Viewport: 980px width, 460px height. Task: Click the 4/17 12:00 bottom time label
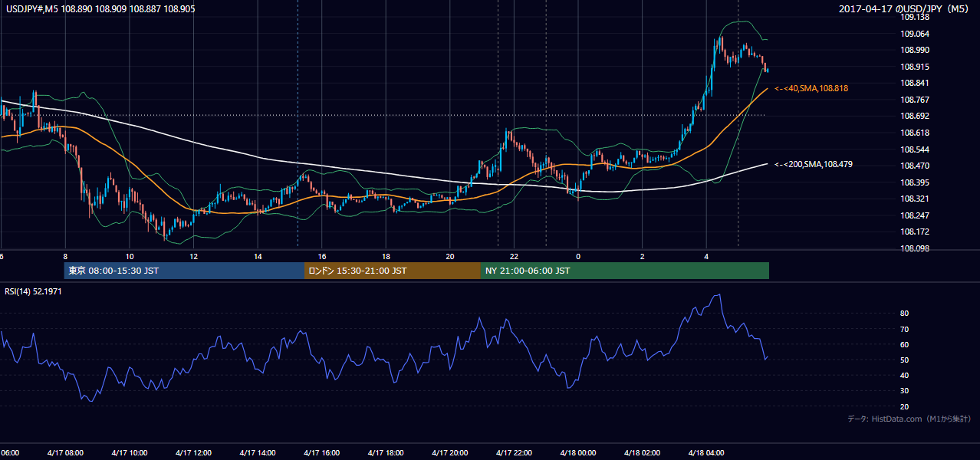click(x=193, y=452)
